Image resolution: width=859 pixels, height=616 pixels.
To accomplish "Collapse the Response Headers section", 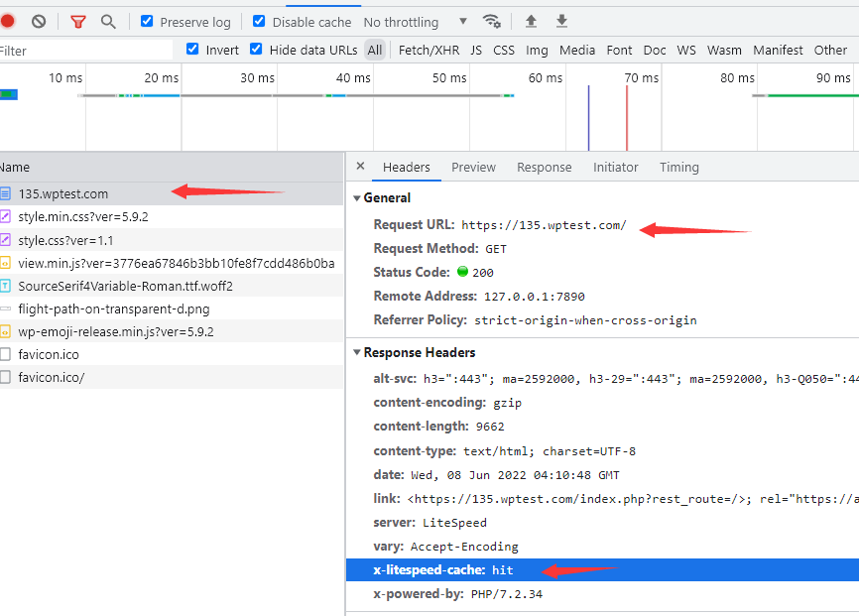I will pos(358,352).
